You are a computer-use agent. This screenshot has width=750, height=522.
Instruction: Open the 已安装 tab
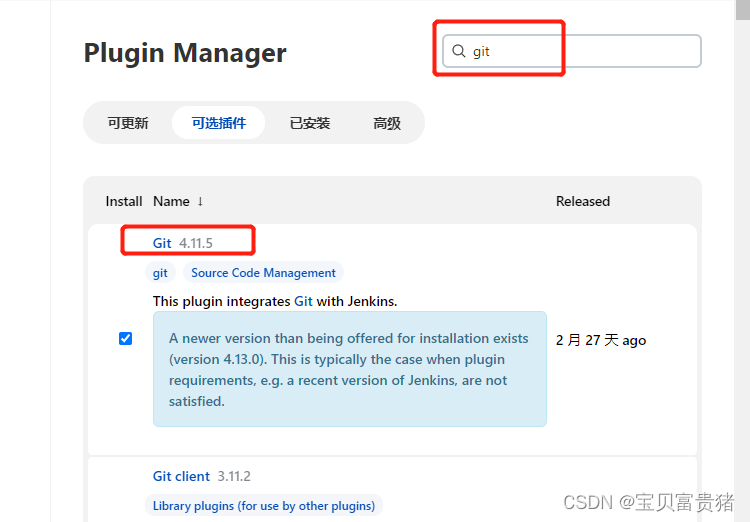pyautogui.click(x=310, y=123)
